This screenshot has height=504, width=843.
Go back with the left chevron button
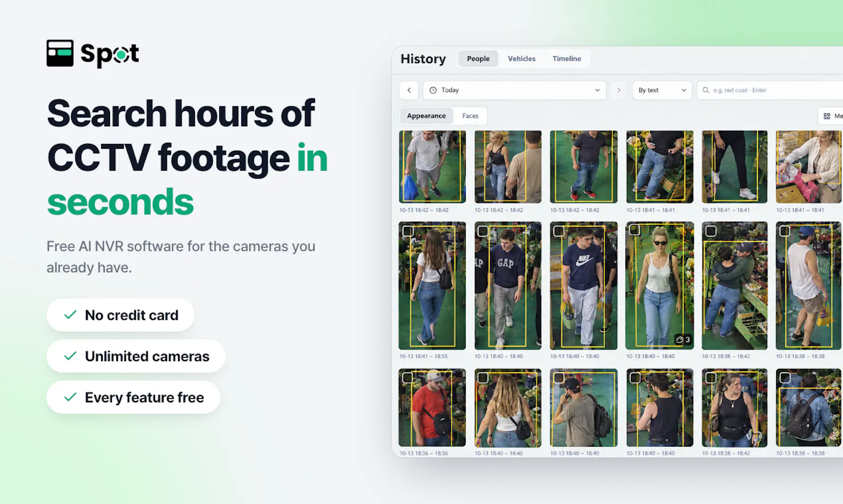[x=409, y=90]
